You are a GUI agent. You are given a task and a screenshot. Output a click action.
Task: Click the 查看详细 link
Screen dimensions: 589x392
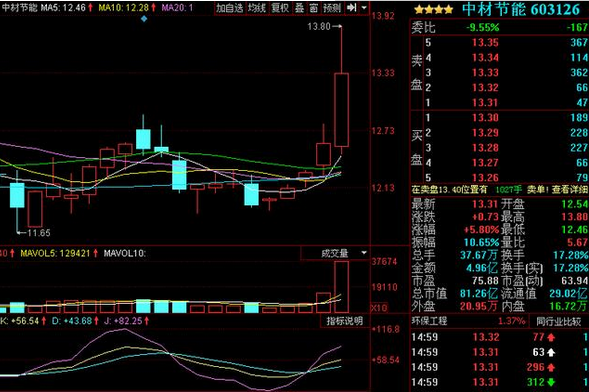pyautogui.click(x=570, y=190)
